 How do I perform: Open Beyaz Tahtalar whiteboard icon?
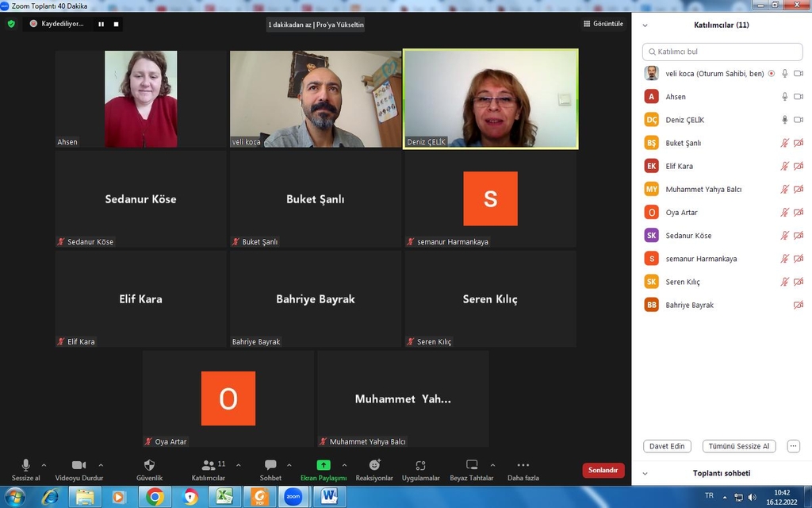[x=472, y=465]
